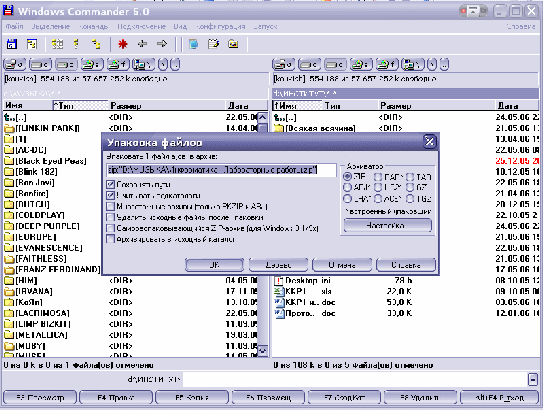Open the Конфигурация menu
This screenshot has height=411, width=544.
pos(221,26)
